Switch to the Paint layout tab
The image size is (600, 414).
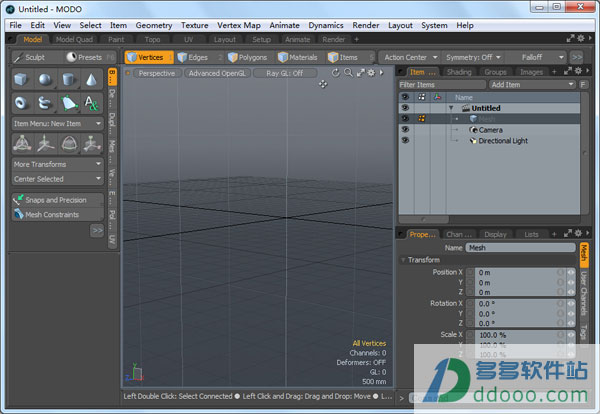[116, 39]
